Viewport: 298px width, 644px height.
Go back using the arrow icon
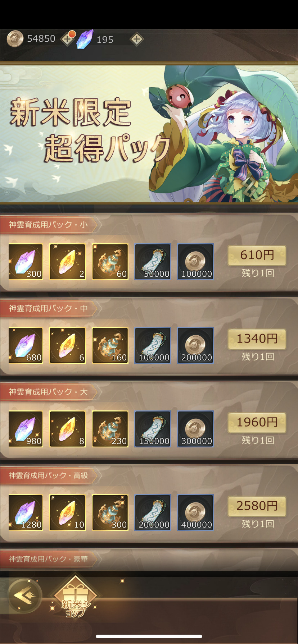(24, 596)
